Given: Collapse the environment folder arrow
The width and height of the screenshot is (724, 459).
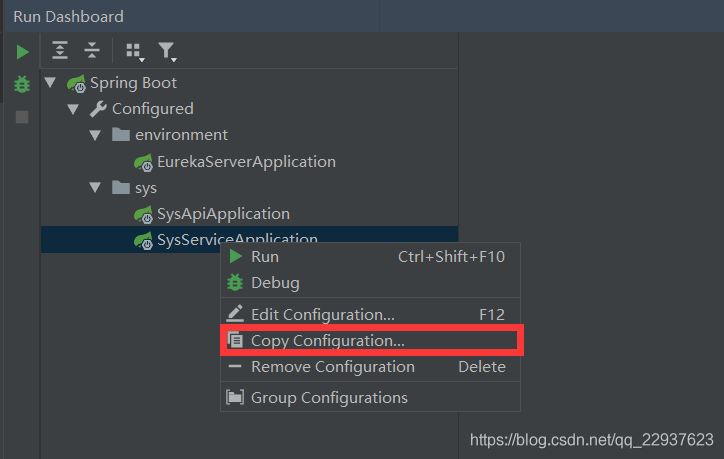Looking at the screenshot, I should pos(95,135).
